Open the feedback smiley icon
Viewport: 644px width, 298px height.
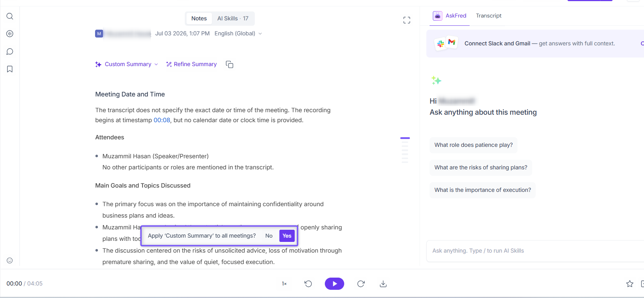[10, 260]
